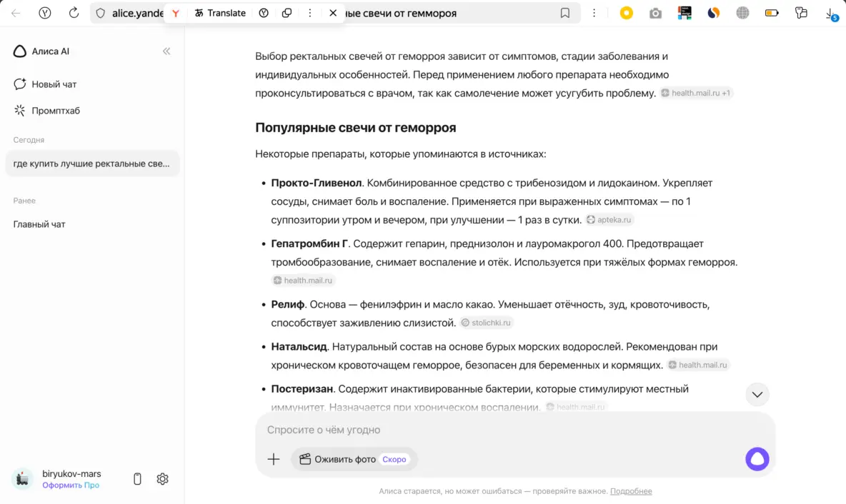This screenshot has width=846, height=504.
Task: Click the scroll-down chevron over the answer
Action: tap(757, 394)
